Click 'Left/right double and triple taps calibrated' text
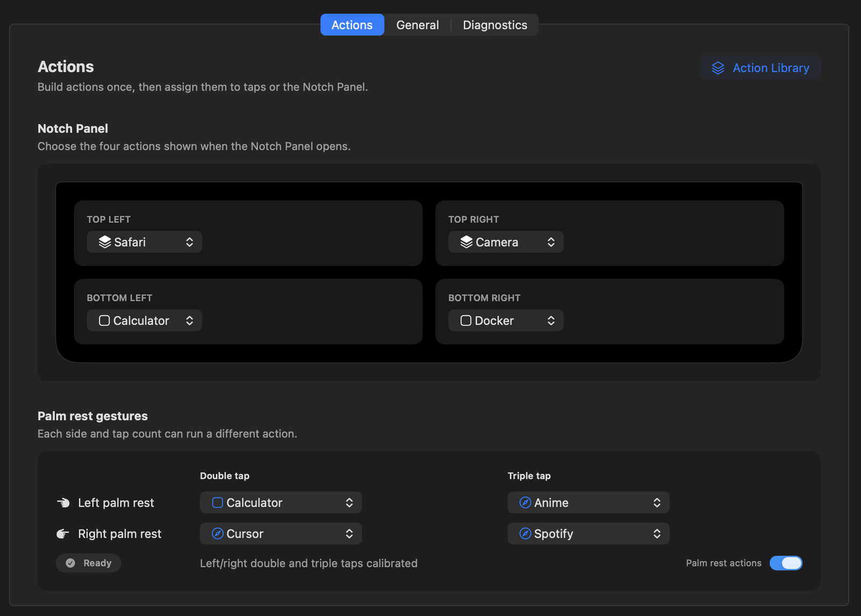Screen dimensions: 861x616 [x=308, y=563]
